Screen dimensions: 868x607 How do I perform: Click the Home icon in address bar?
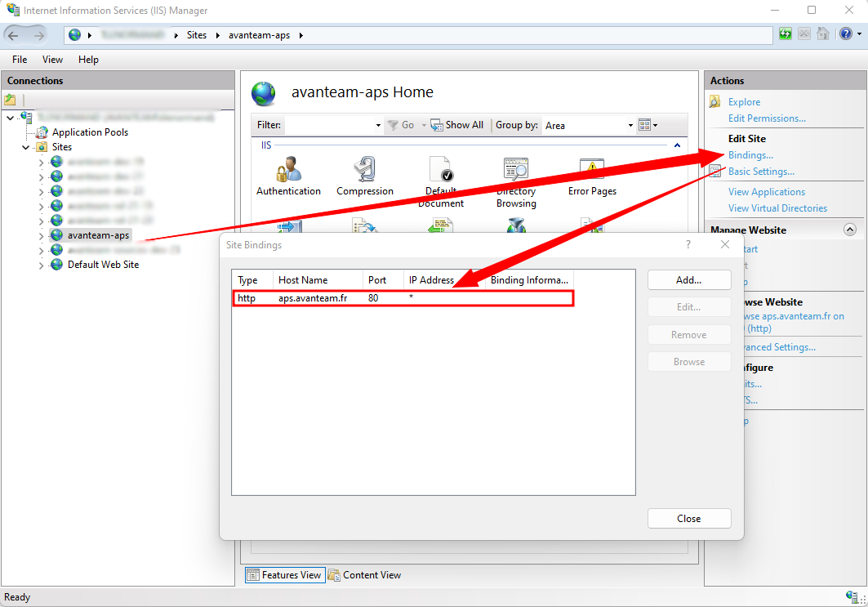coord(823,34)
